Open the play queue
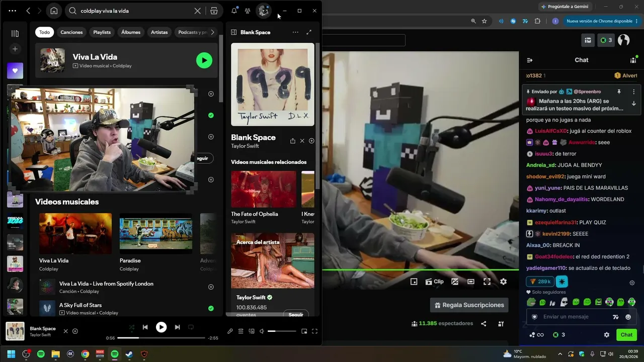 240,331
